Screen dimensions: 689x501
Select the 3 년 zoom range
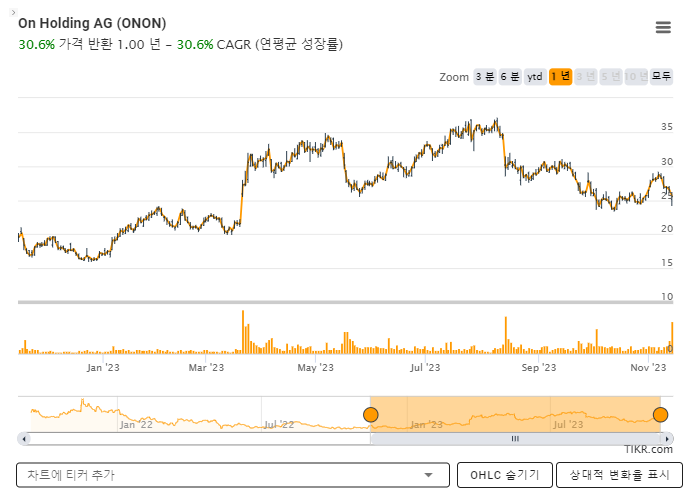pos(585,77)
